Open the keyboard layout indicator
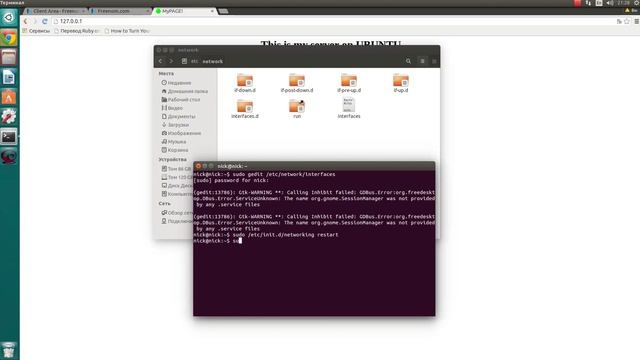Image resolution: width=640 pixels, height=360 pixels. [x=599, y=3]
